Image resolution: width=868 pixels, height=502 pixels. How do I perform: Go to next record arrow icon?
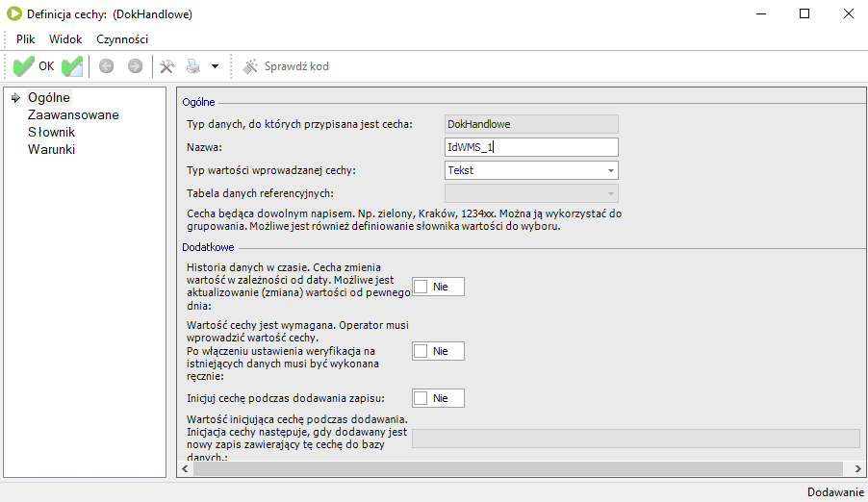pyautogui.click(x=135, y=66)
